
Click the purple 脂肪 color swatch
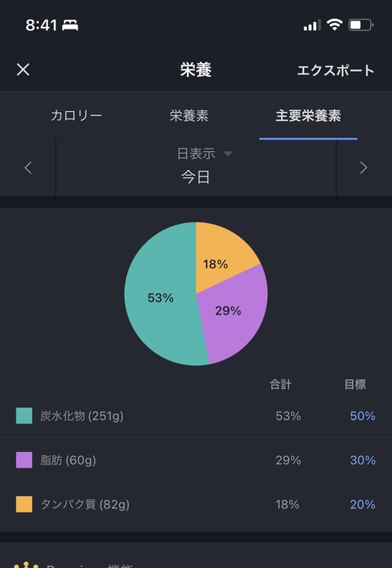[x=24, y=460]
